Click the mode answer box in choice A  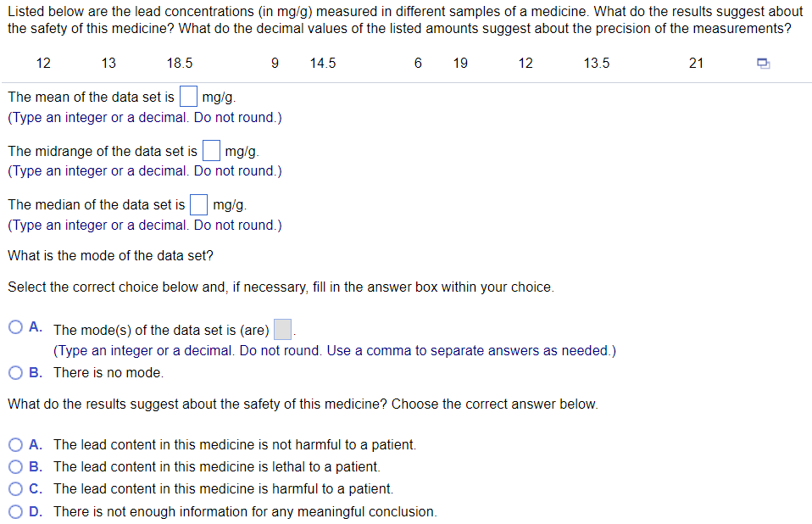281,327
